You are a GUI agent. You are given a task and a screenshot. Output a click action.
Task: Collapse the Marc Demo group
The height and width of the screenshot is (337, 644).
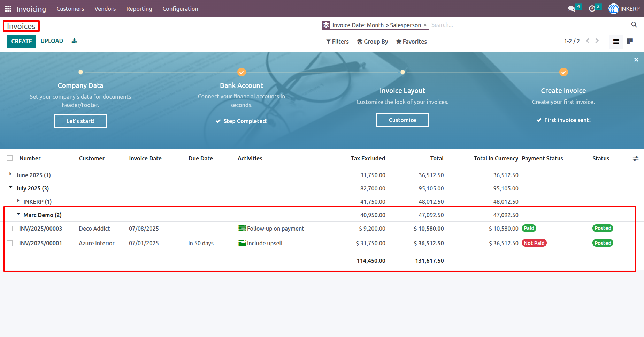[18, 214]
